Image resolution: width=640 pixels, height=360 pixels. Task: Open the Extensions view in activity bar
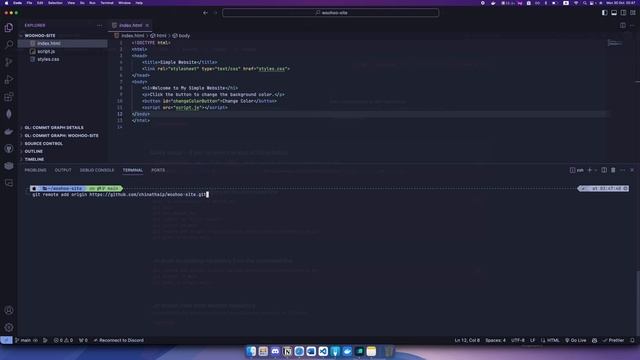point(9,97)
